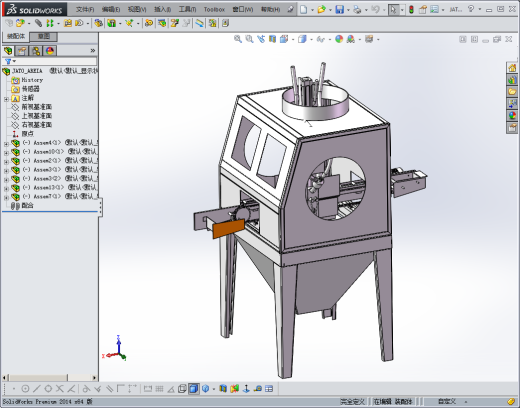520x408 pixels.
Task: Toggle the pushpin to keep menu visible
Action: [291, 9]
